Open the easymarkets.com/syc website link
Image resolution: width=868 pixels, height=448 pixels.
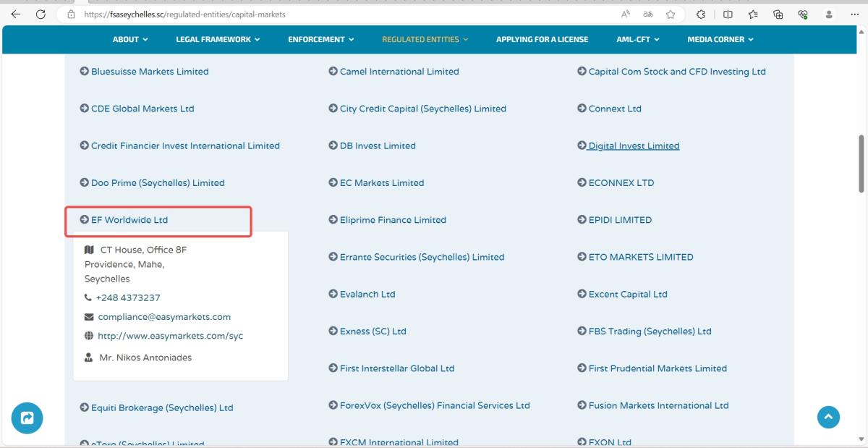click(170, 336)
